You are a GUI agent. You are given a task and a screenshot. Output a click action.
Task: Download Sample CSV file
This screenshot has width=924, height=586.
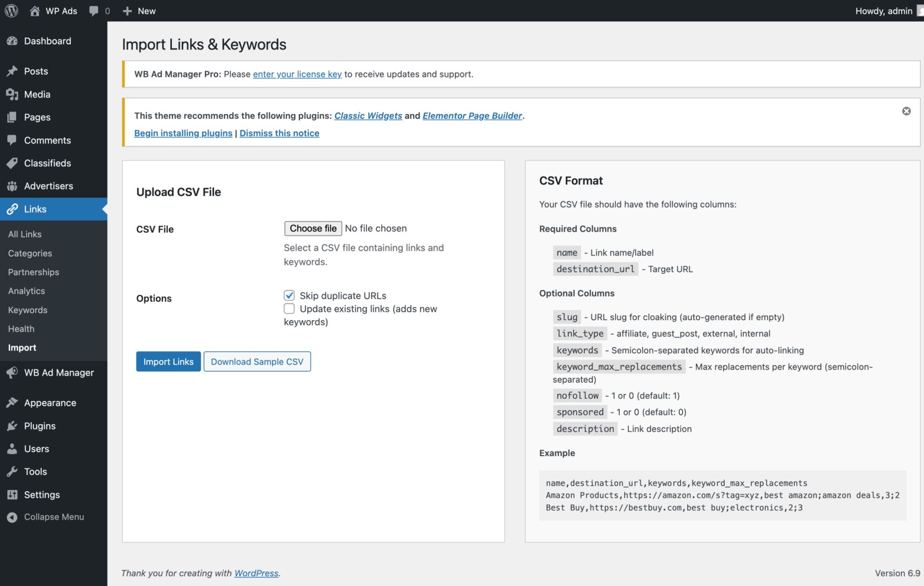point(257,362)
